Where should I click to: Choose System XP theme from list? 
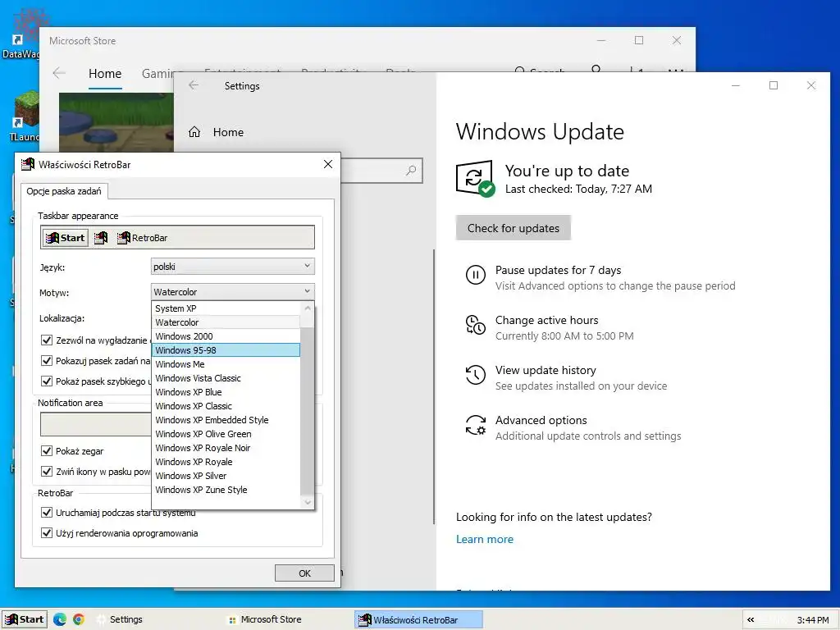(226, 308)
